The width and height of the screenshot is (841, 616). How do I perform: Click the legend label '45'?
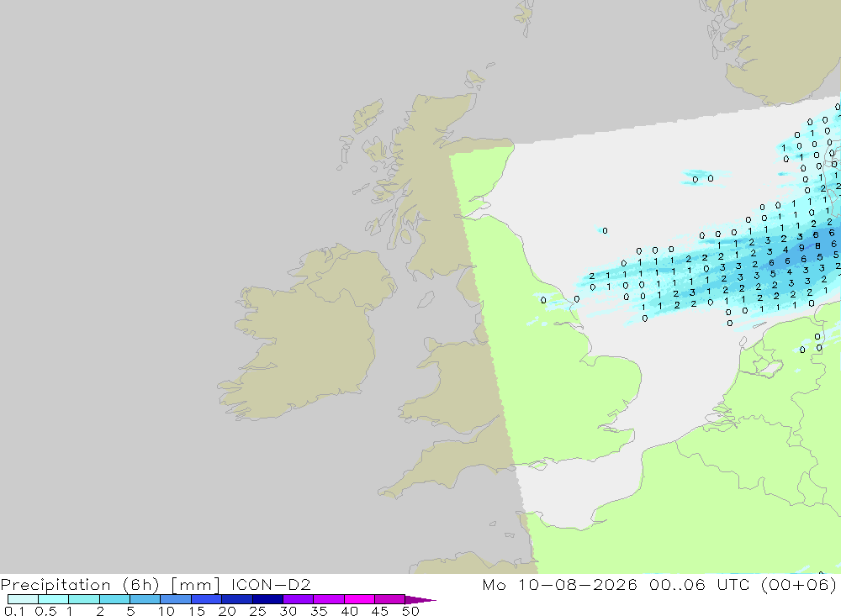pyautogui.click(x=380, y=611)
